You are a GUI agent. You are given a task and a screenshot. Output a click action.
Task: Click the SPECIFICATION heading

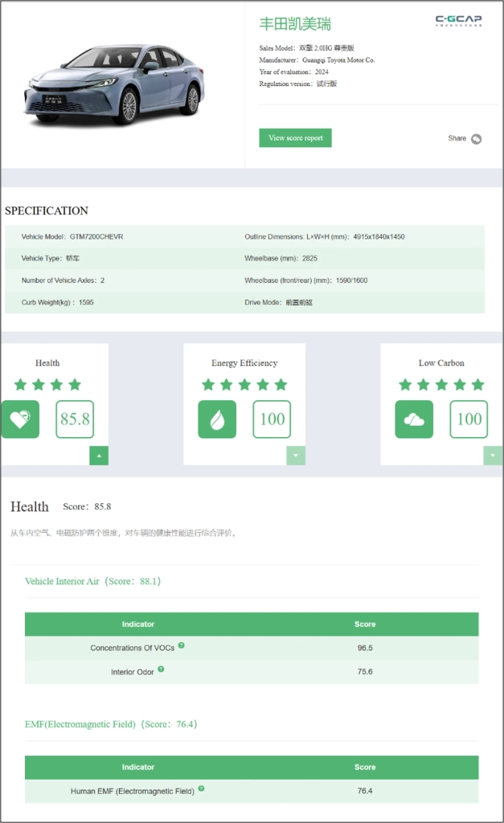[x=47, y=211]
